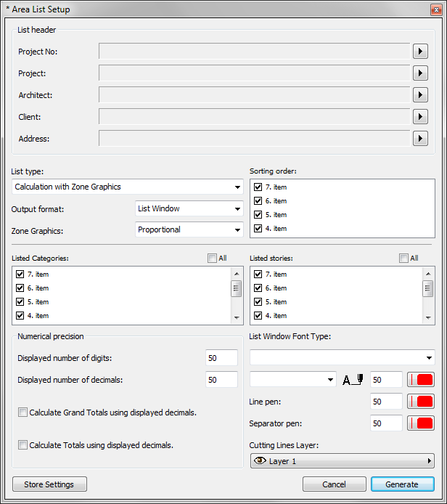Click the arrow button beside the Project field

420,73
